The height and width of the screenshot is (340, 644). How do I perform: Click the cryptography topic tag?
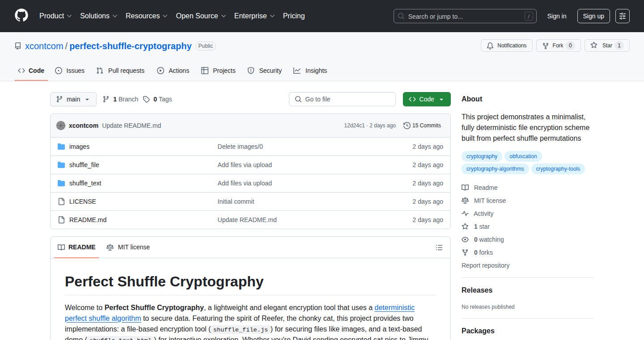[482, 156]
